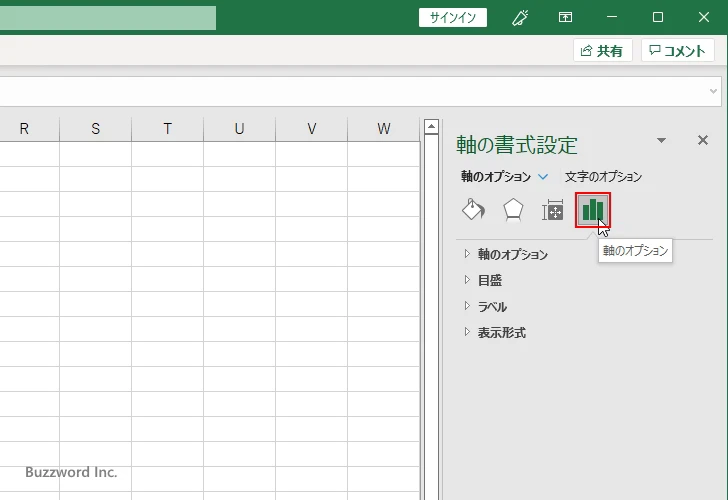
Task: Select column V header
Action: pyautogui.click(x=312, y=129)
